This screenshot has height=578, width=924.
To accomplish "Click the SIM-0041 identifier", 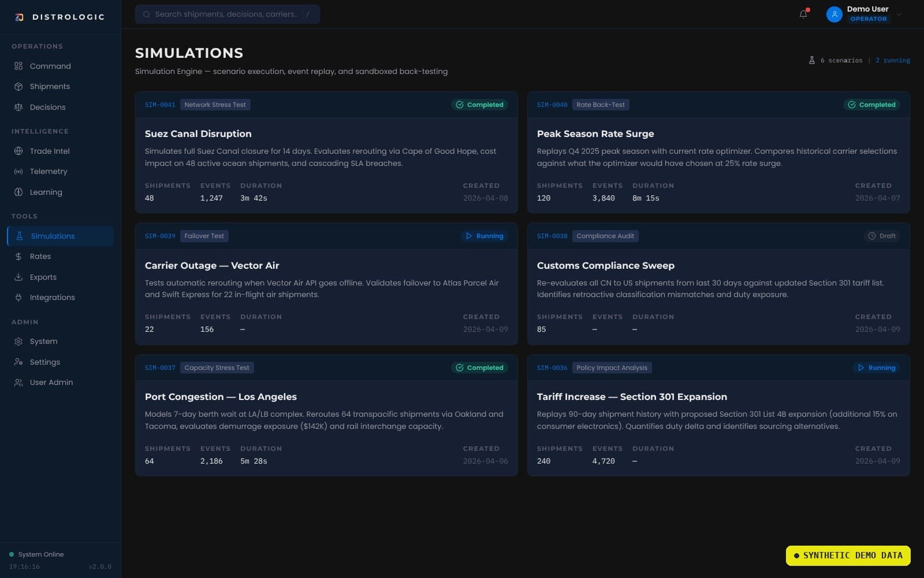I will (x=160, y=105).
